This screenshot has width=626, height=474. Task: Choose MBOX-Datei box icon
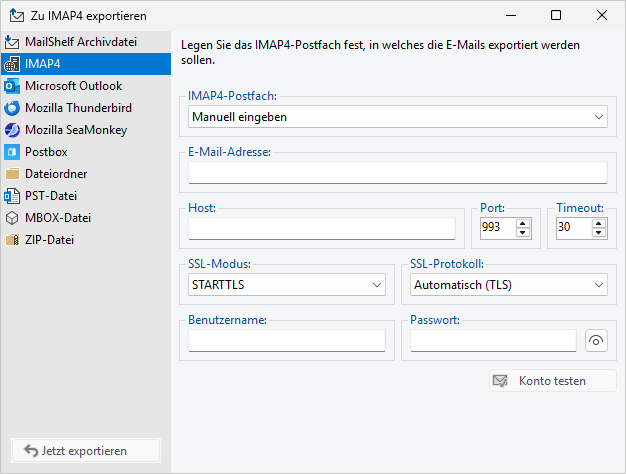[x=12, y=218]
